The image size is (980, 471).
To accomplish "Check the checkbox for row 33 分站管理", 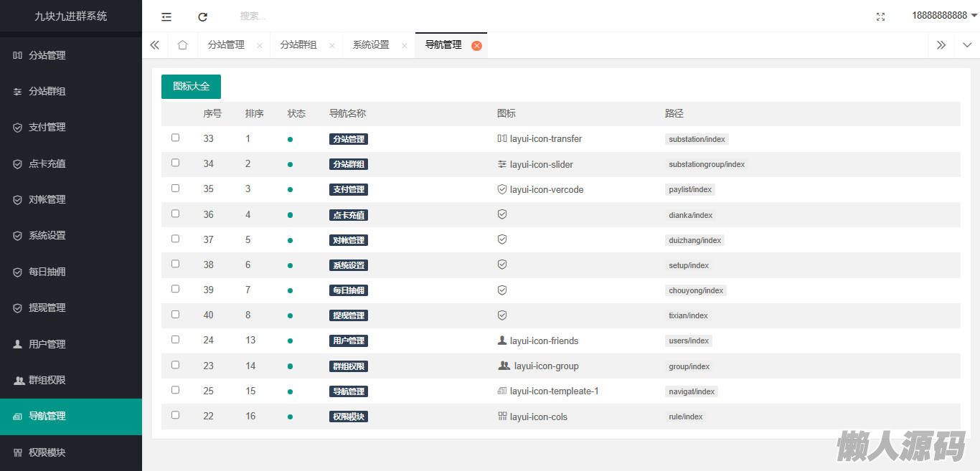I will coord(175,138).
